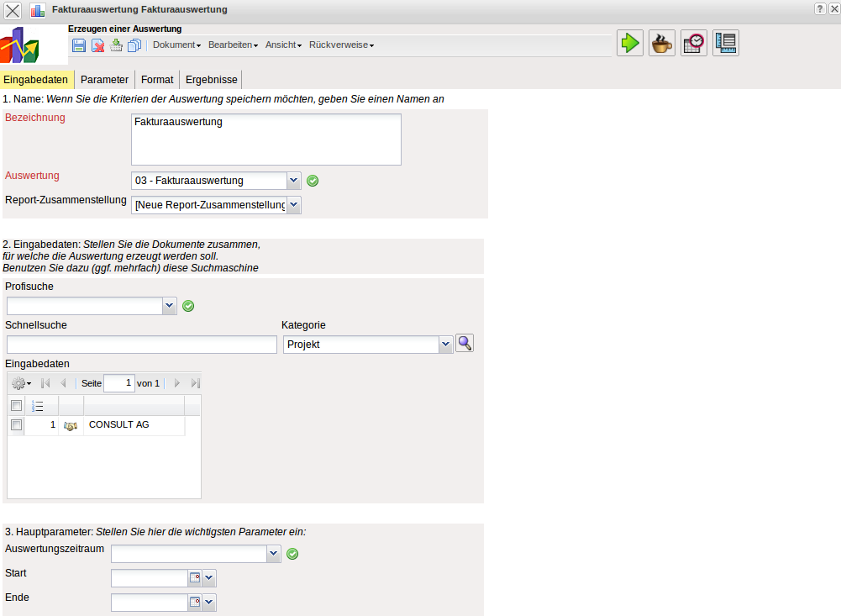
Task: Expand the Ende date dropdown arrow
Action: [209, 602]
